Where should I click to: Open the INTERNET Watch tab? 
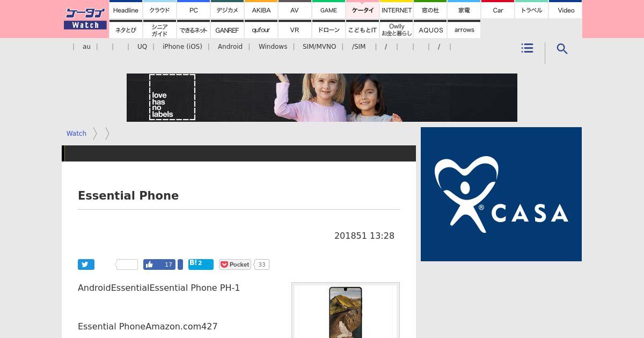pyautogui.click(x=396, y=10)
